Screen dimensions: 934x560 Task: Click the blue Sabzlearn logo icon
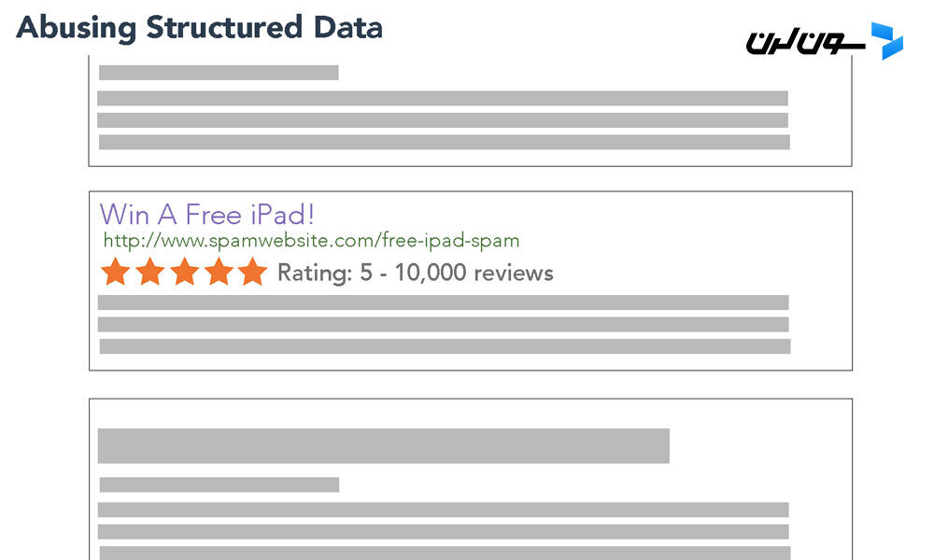tap(887, 41)
